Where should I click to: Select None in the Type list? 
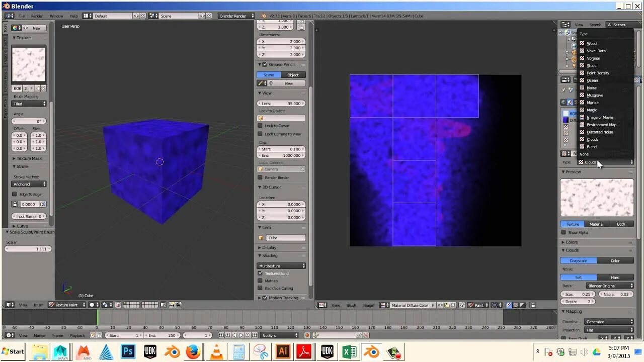tap(584, 154)
